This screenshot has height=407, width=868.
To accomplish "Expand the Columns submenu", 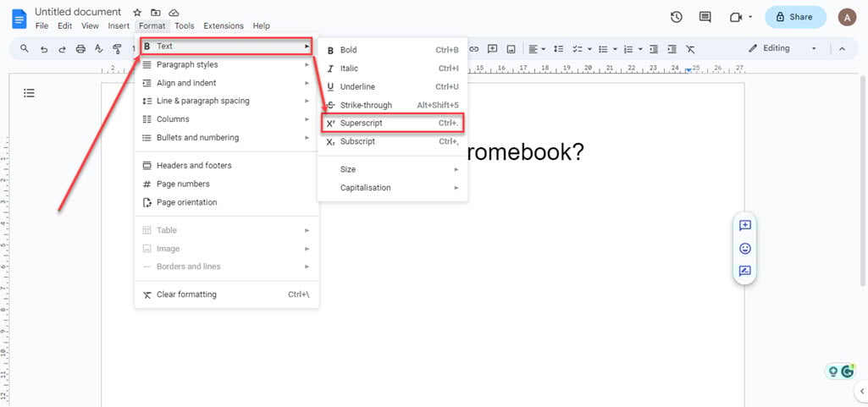I will [226, 119].
